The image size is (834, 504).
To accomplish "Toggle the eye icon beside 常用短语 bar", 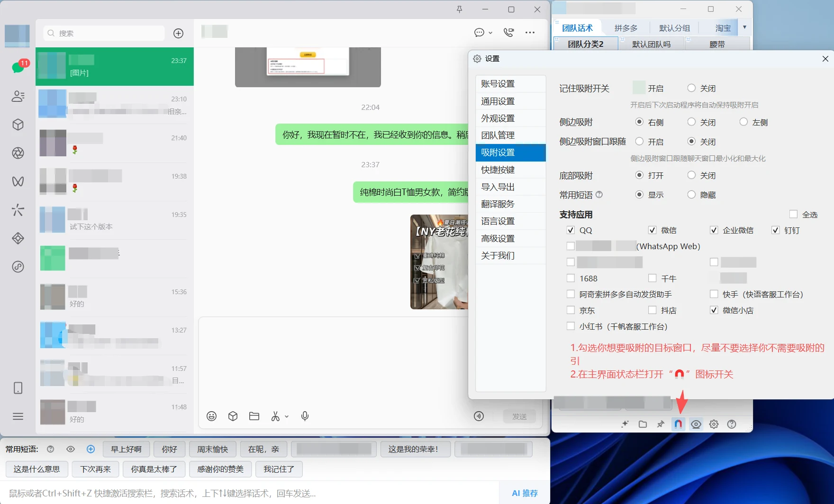I will pyautogui.click(x=71, y=449).
